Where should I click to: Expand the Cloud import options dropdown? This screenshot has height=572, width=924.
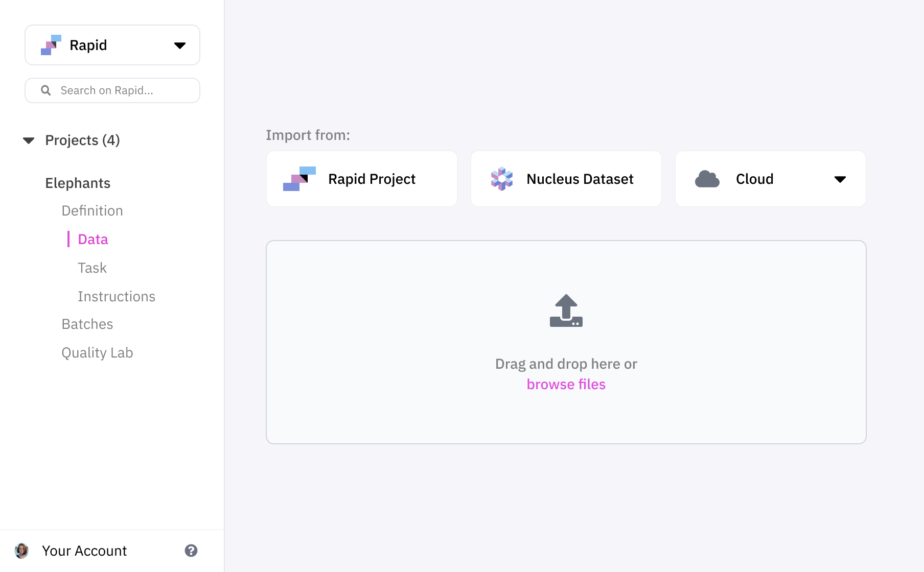pos(841,179)
